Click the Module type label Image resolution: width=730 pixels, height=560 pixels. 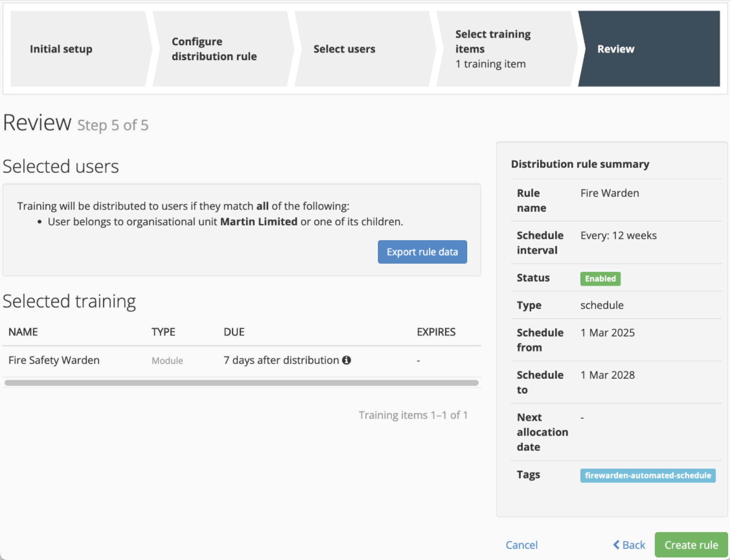167,361
